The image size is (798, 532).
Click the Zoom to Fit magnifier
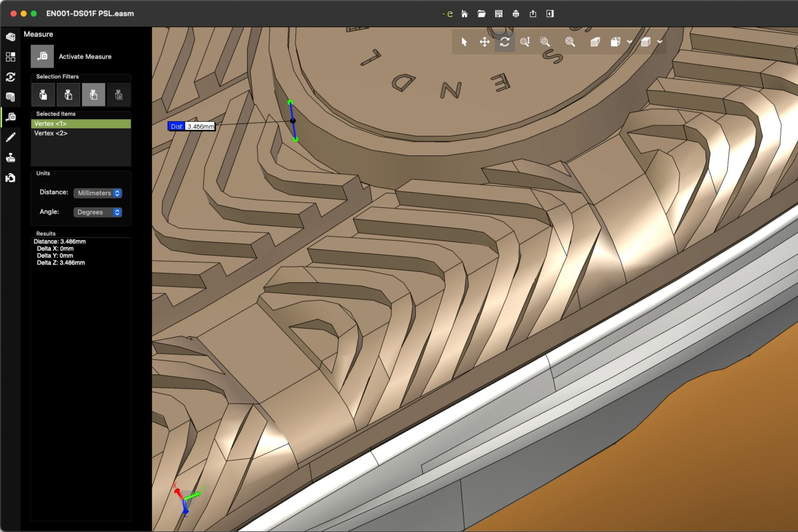click(x=570, y=42)
